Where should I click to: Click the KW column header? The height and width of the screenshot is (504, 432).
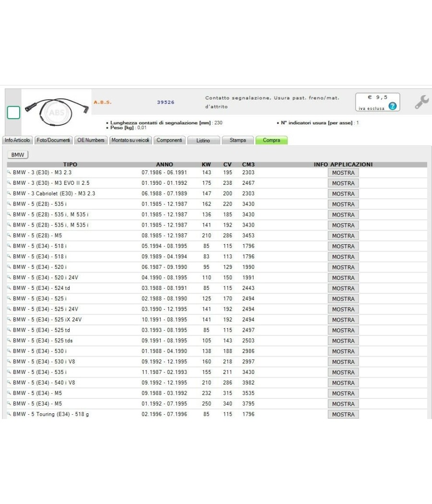(206, 164)
